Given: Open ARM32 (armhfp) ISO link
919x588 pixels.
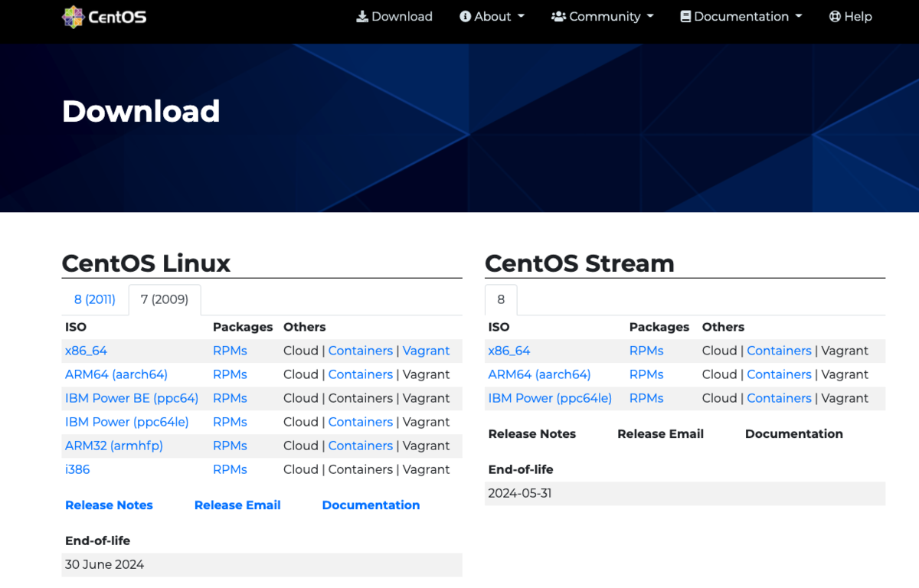Looking at the screenshot, I should pos(114,446).
